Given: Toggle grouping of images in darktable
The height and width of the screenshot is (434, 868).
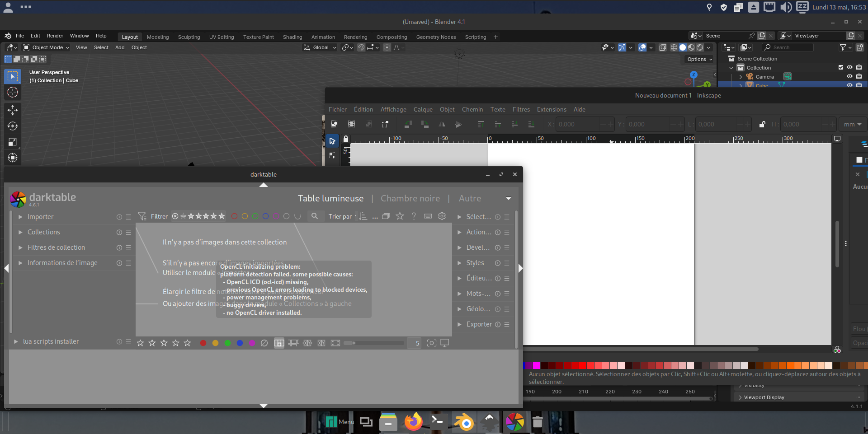Looking at the screenshot, I should point(386,216).
